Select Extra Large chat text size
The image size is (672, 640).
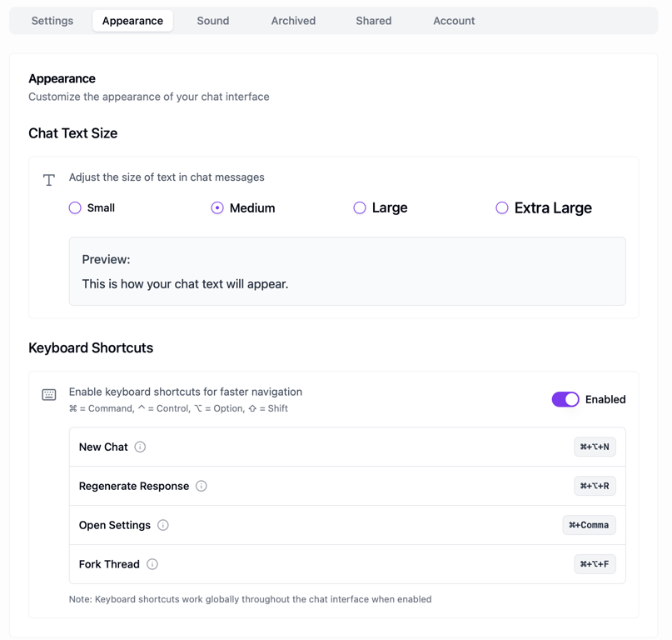[x=502, y=207]
